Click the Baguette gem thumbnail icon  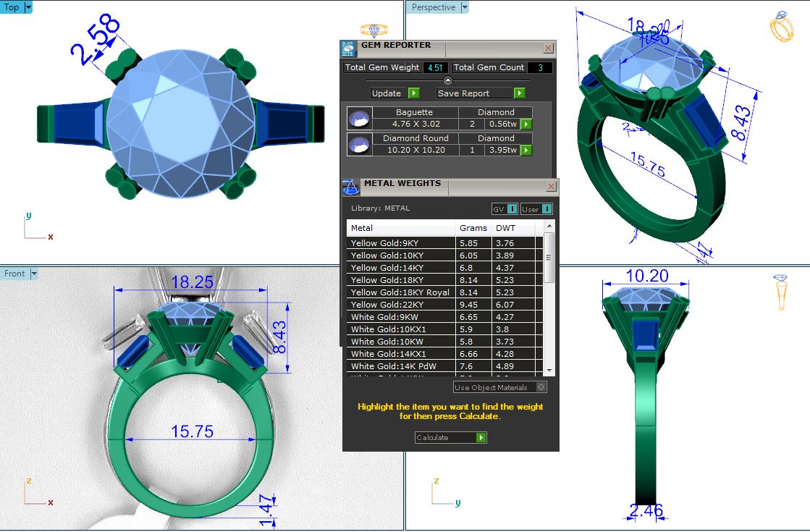(x=359, y=118)
